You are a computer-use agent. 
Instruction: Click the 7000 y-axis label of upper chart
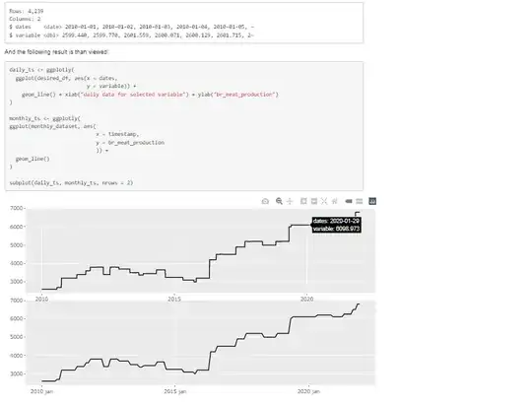tap(16, 208)
